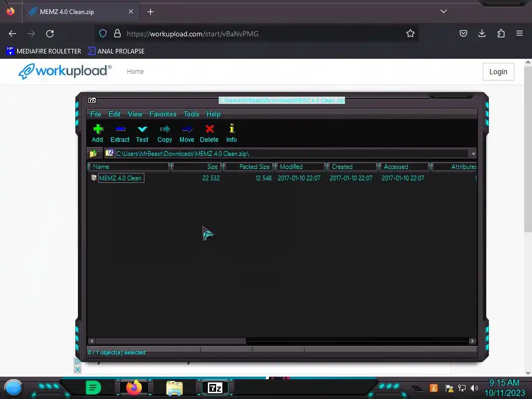
Task: Extract the archive with the Extract icon
Action: point(120,134)
